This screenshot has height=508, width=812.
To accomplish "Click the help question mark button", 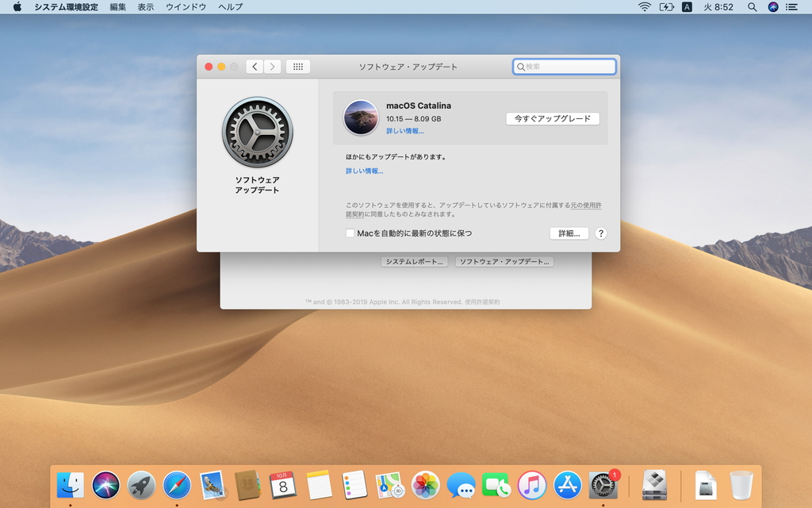I will (x=600, y=233).
